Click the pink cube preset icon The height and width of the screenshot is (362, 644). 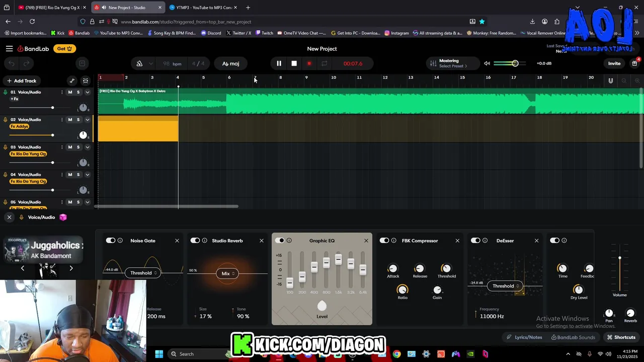(x=63, y=217)
